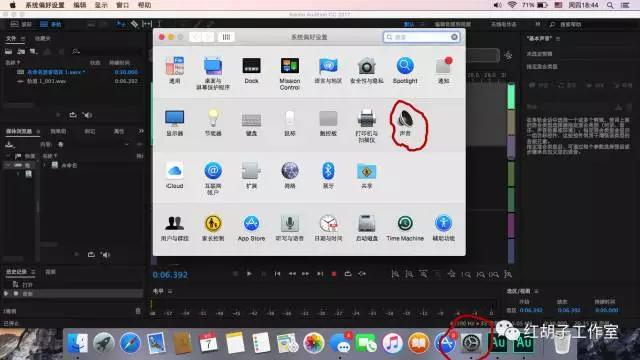Open the 显示 menu
The width and height of the screenshot is (640, 360).
point(101,5)
